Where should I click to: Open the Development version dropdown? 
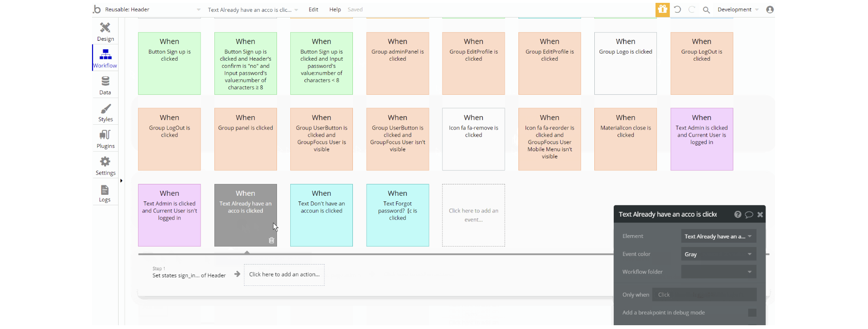tap(738, 9)
